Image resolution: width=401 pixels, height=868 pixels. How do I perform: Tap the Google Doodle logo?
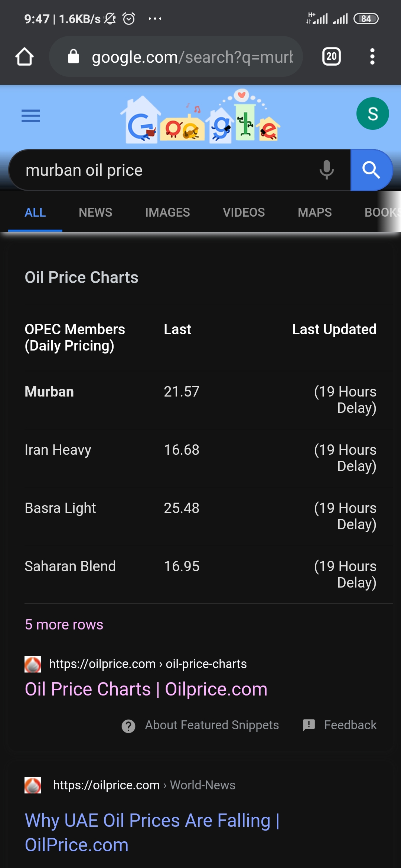click(x=200, y=116)
